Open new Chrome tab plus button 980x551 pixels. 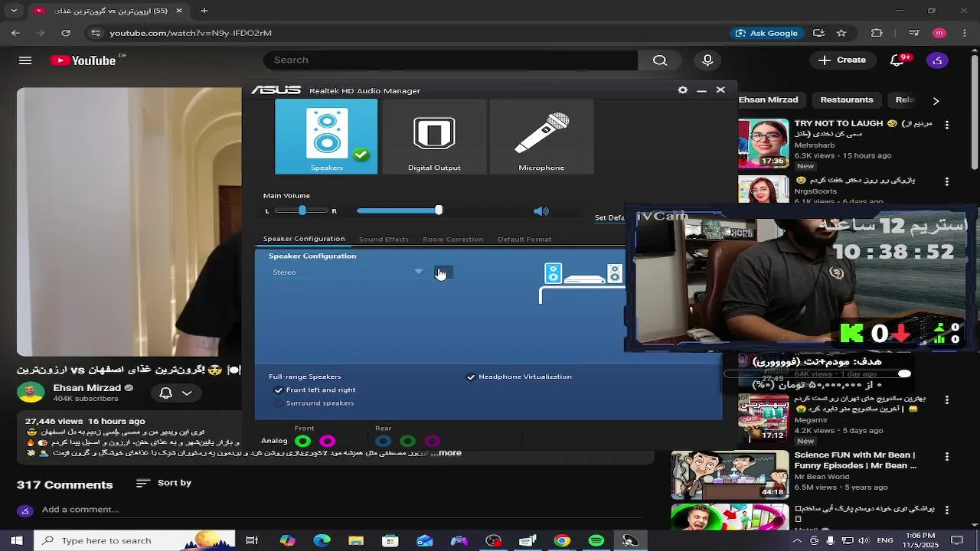pyautogui.click(x=204, y=11)
